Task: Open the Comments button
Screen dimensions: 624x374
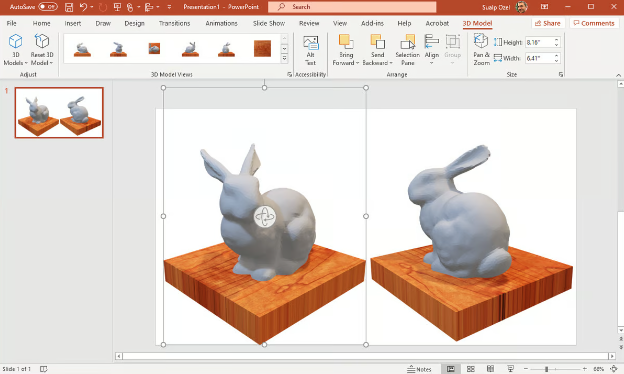Action: coord(594,23)
